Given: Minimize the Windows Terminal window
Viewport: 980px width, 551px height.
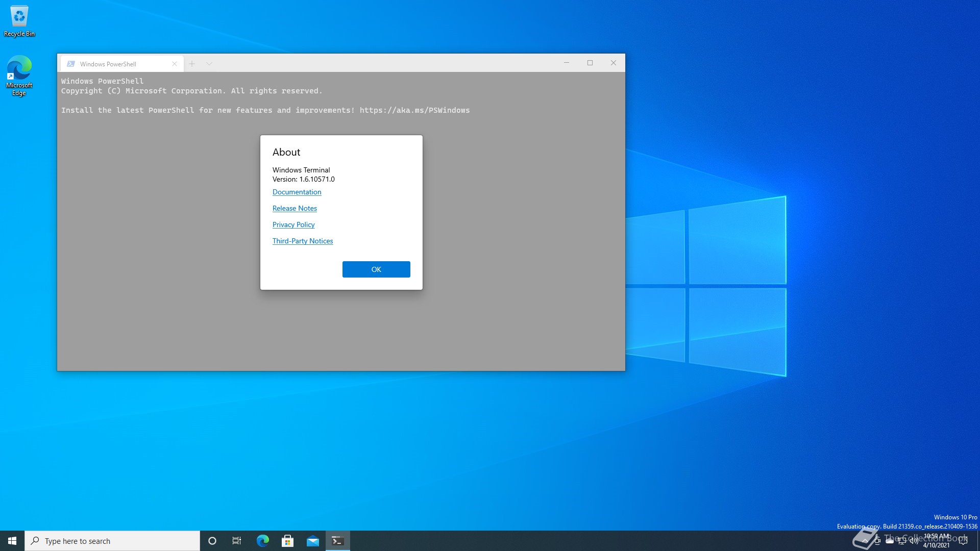Looking at the screenshot, I should coord(567,63).
